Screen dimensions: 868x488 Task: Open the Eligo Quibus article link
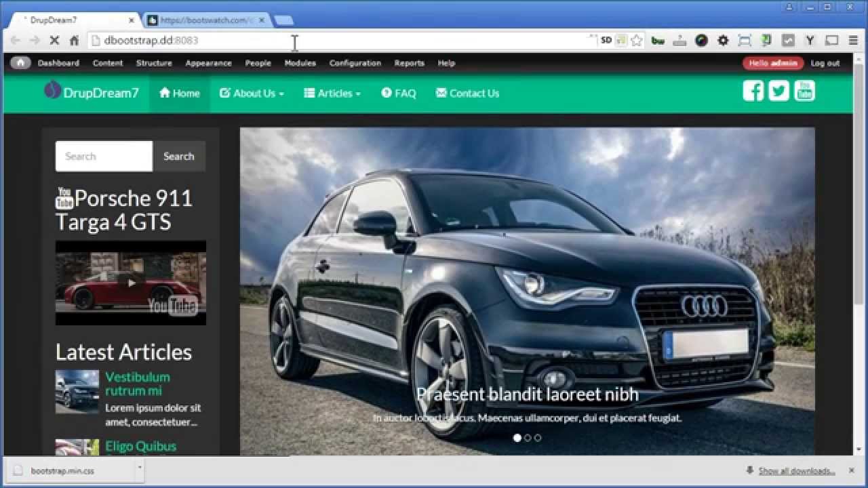[x=140, y=446]
